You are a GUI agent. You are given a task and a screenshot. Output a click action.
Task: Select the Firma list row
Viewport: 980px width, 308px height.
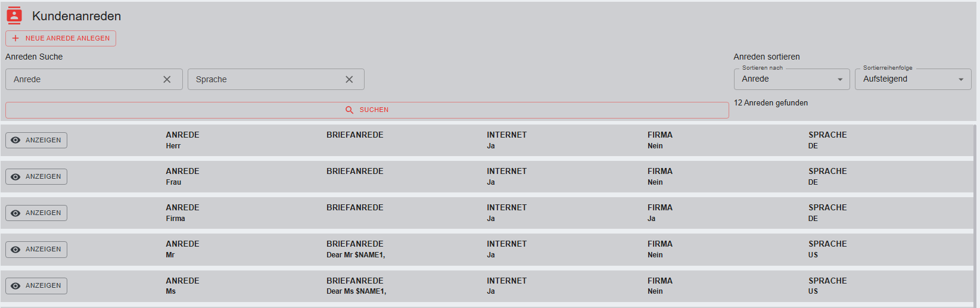417,213
